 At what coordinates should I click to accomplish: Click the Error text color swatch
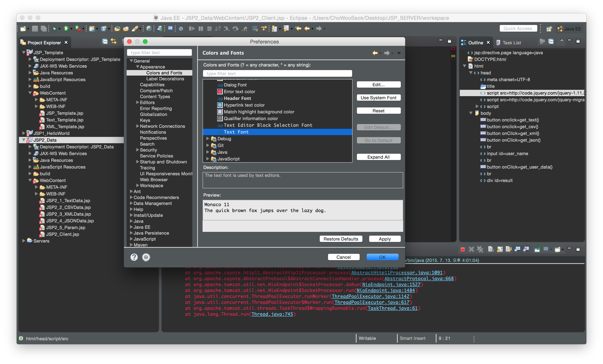220,92
